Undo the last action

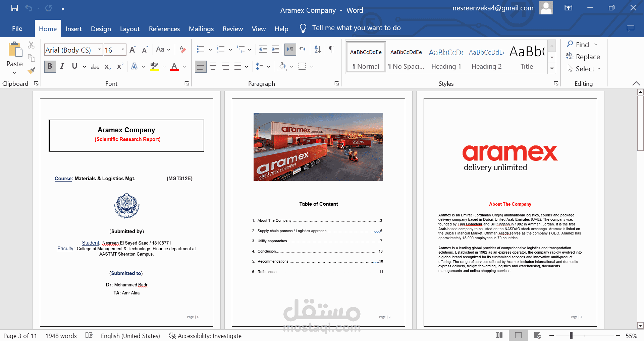[29, 8]
